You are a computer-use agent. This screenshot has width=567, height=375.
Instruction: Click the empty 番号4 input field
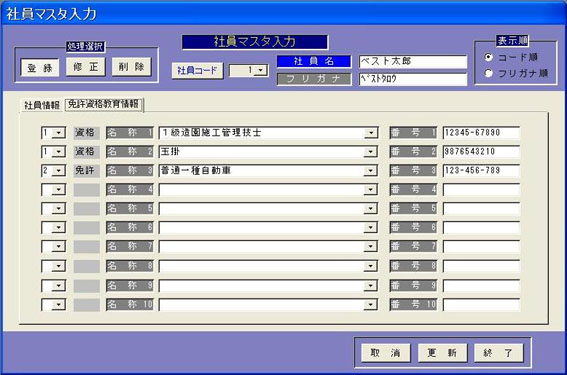pyautogui.click(x=481, y=189)
